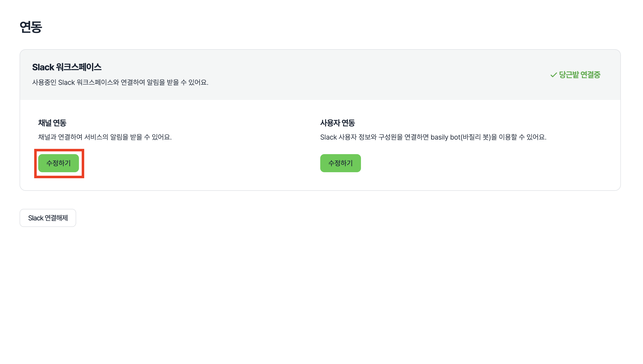The image size is (643, 364).
Task: Click the basily bot description sentence
Action: point(433,137)
